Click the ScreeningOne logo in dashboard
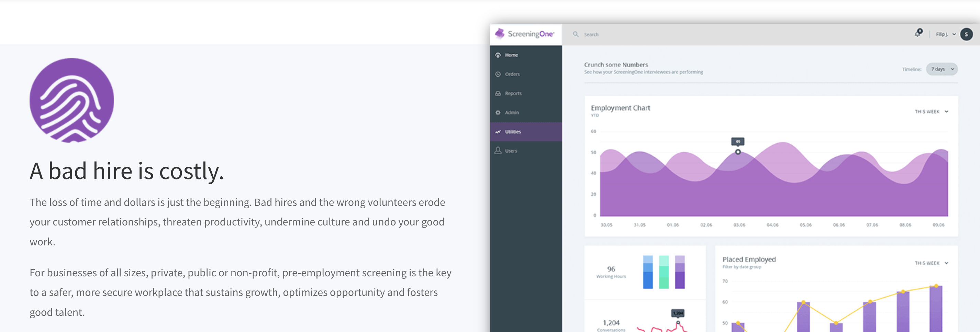The image size is (980, 332). 525,34
